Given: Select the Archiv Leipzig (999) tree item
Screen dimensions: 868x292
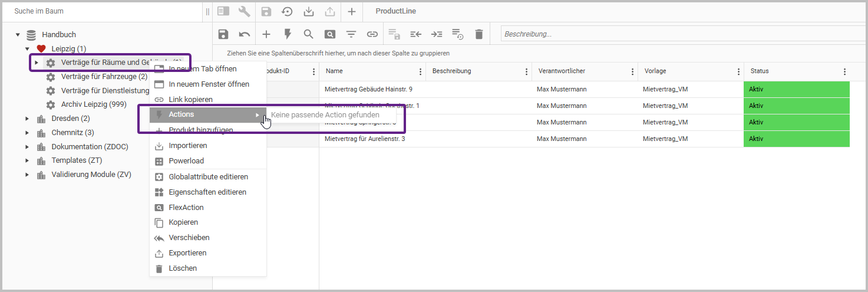Looking at the screenshot, I should [94, 104].
